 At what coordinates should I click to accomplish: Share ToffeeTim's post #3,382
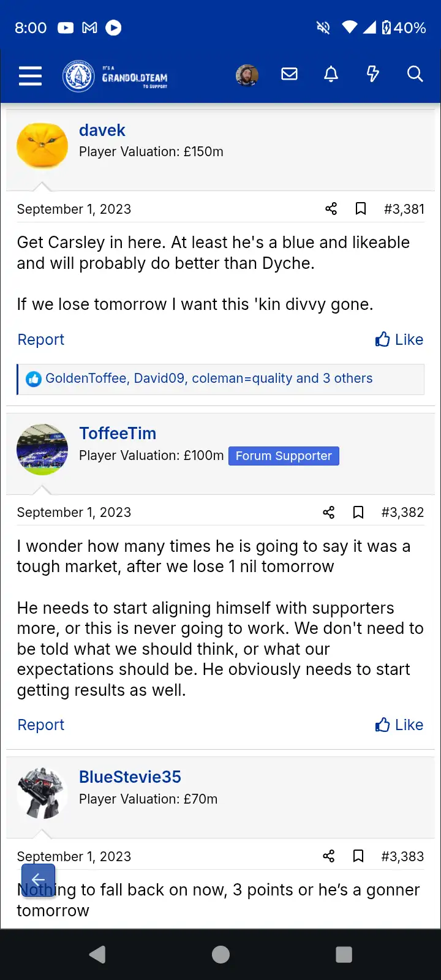coord(329,512)
